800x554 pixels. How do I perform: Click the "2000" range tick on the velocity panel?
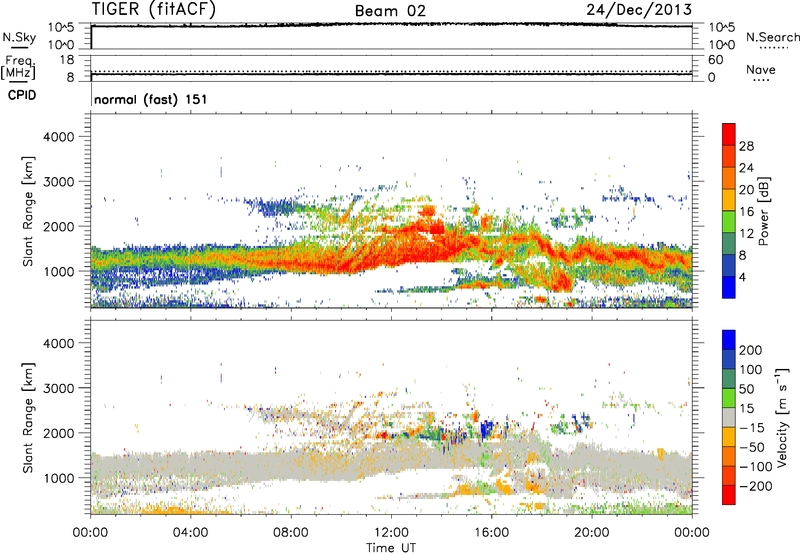(58, 433)
